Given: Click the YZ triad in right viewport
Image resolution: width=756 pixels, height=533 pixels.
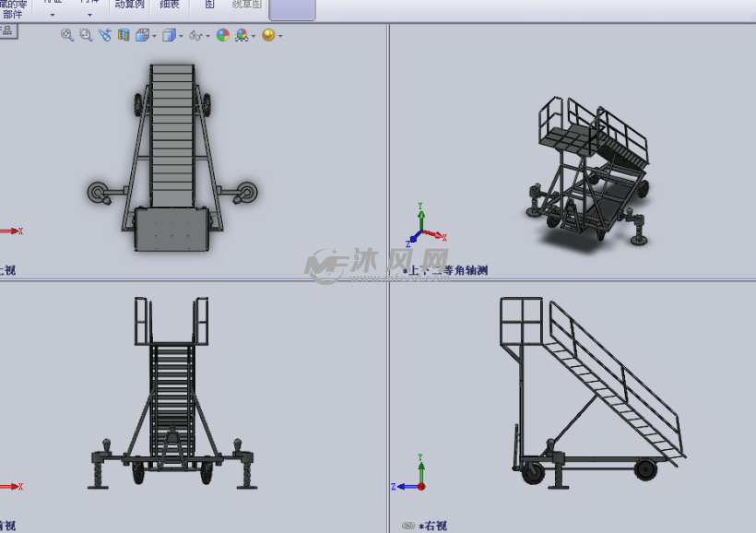Looking at the screenshot, I should coord(409,473).
